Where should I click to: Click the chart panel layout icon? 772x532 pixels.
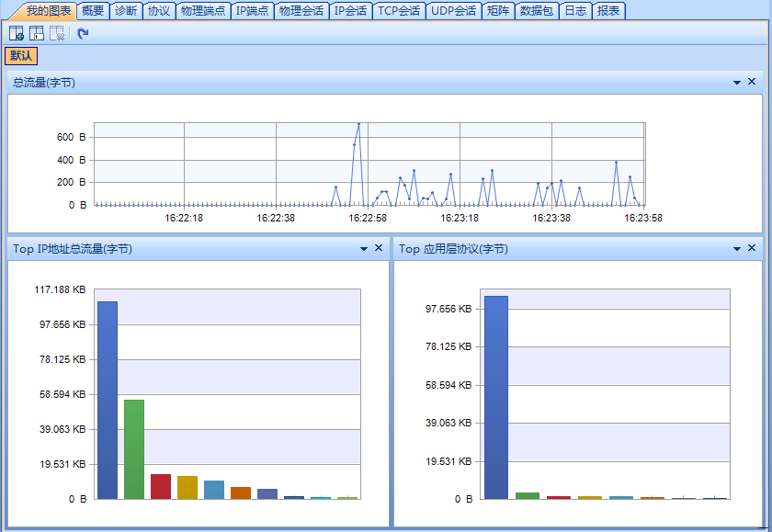[x=37, y=33]
